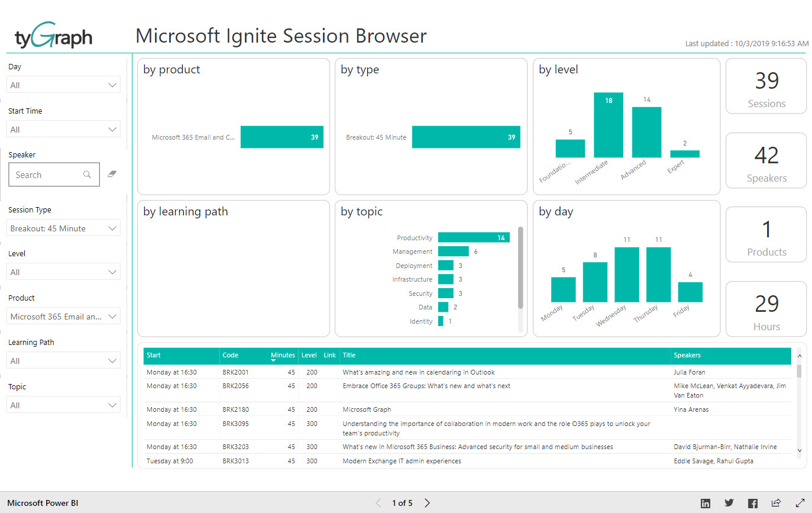
Task: Click the 42 Speakers card
Action: pos(766,160)
